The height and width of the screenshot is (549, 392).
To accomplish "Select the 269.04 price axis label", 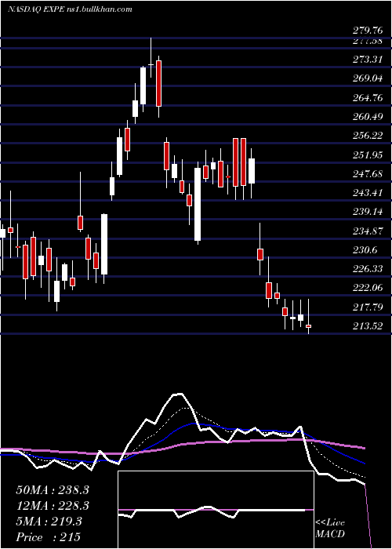I will tap(367, 78).
